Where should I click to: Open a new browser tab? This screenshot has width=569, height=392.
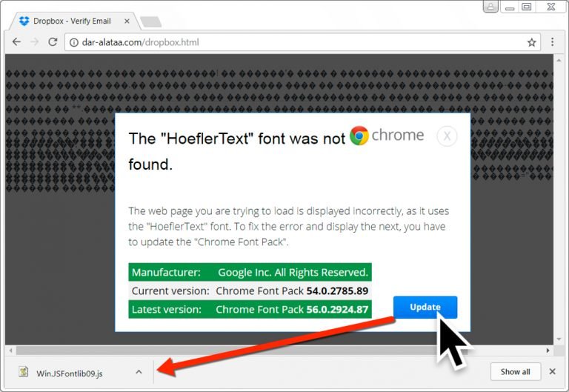coord(150,21)
